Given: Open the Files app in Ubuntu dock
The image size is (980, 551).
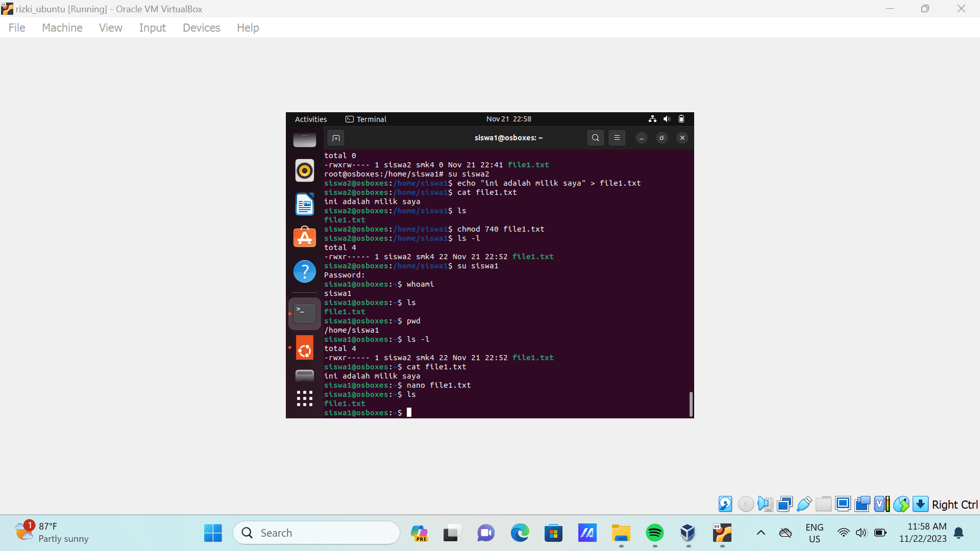Looking at the screenshot, I should coord(305,140).
